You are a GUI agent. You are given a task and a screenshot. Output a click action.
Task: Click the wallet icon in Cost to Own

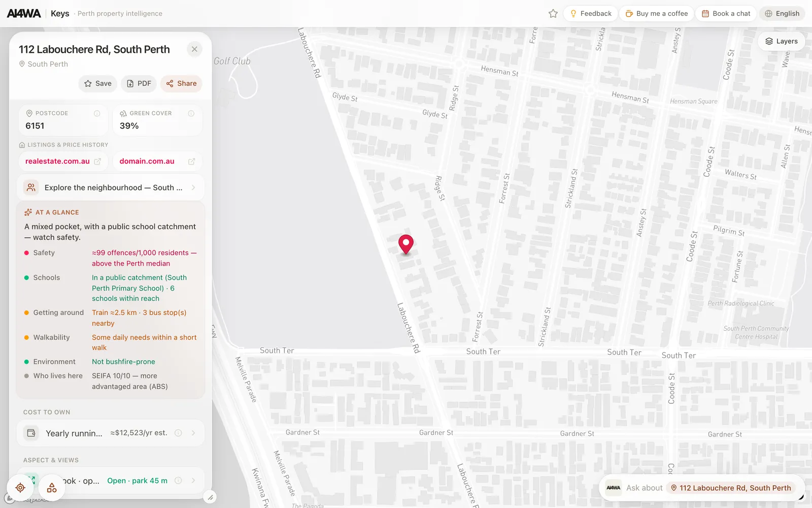point(31,433)
